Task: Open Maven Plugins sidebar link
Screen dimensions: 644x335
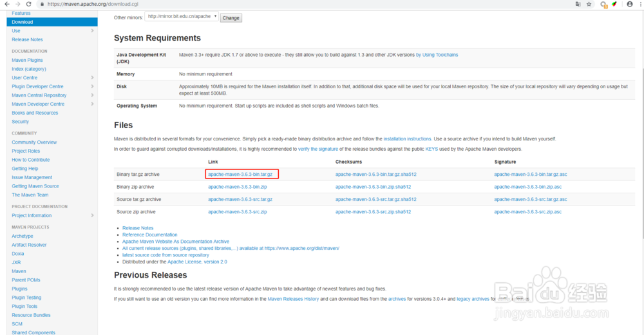Action: [x=27, y=60]
